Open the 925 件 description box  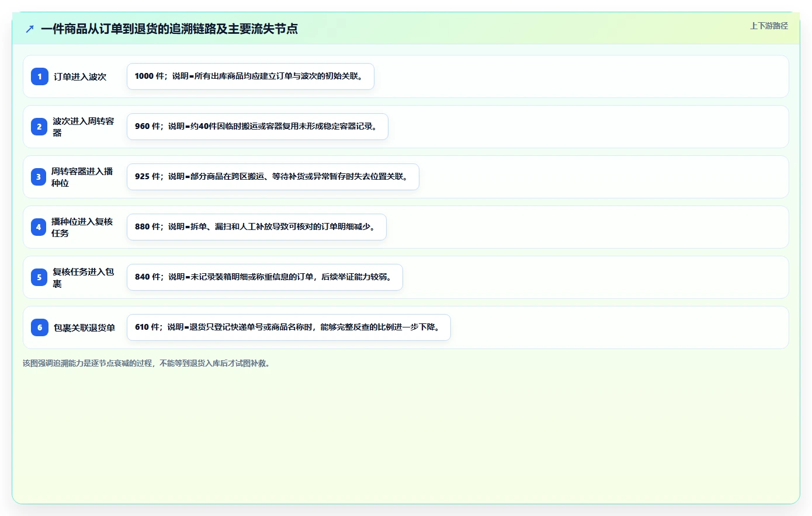point(273,177)
